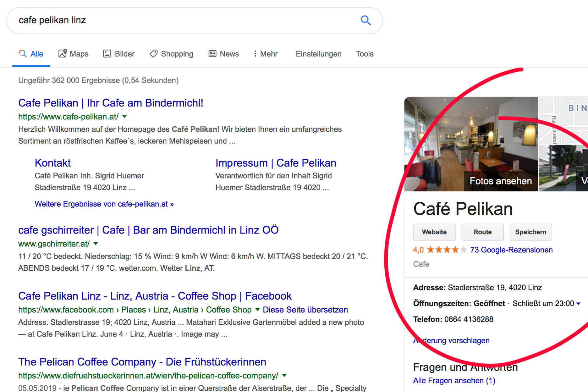
Task: Open the Shopping results tab
Action: 171,54
